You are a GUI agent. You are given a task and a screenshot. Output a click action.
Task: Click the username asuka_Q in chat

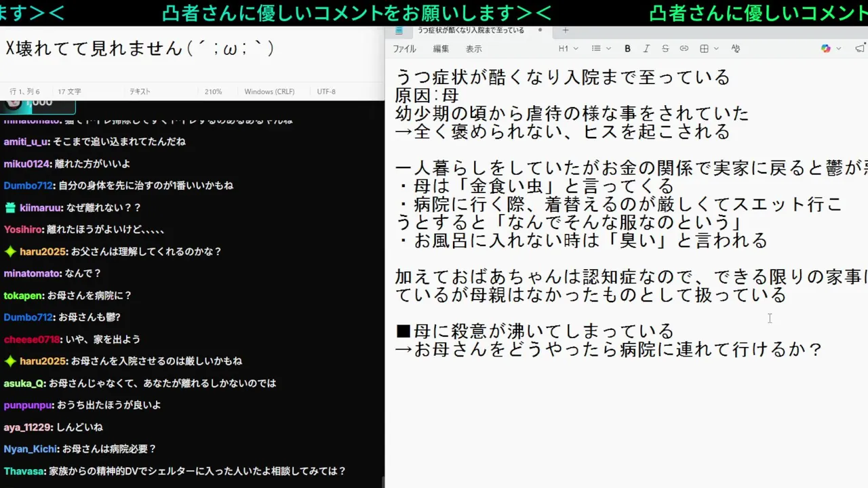[24, 384]
